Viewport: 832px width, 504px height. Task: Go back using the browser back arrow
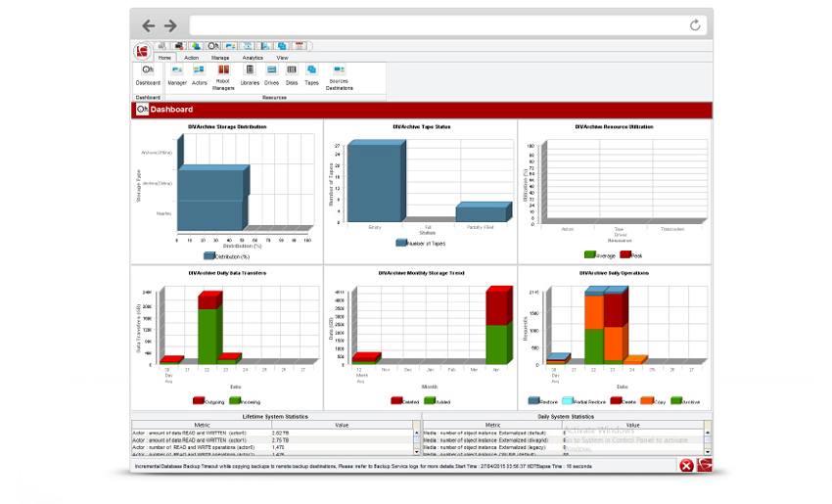coord(149,24)
